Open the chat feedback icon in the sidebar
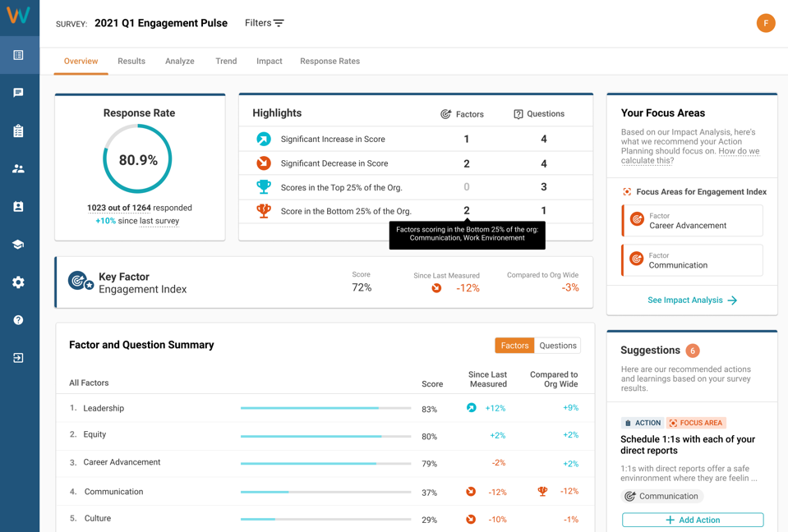The image size is (788, 532). tap(18, 92)
